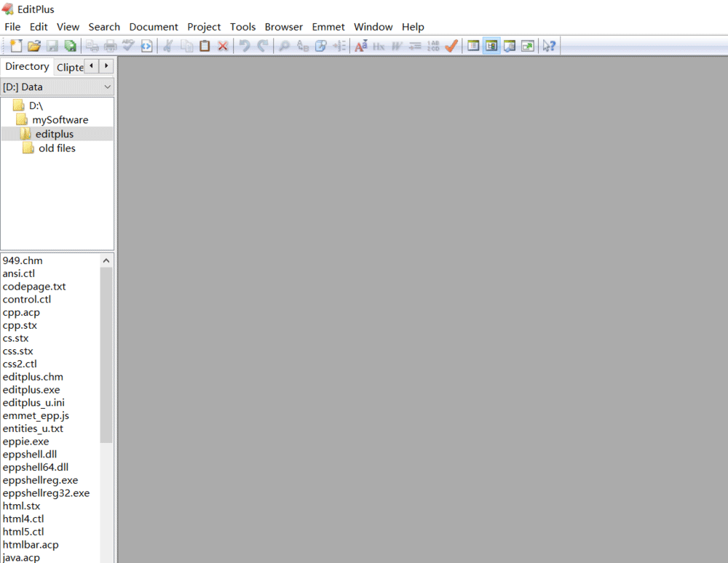Image resolution: width=728 pixels, height=563 pixels.
Task: Click the orange checkmark toolbar icon
Action: [451, 46]
